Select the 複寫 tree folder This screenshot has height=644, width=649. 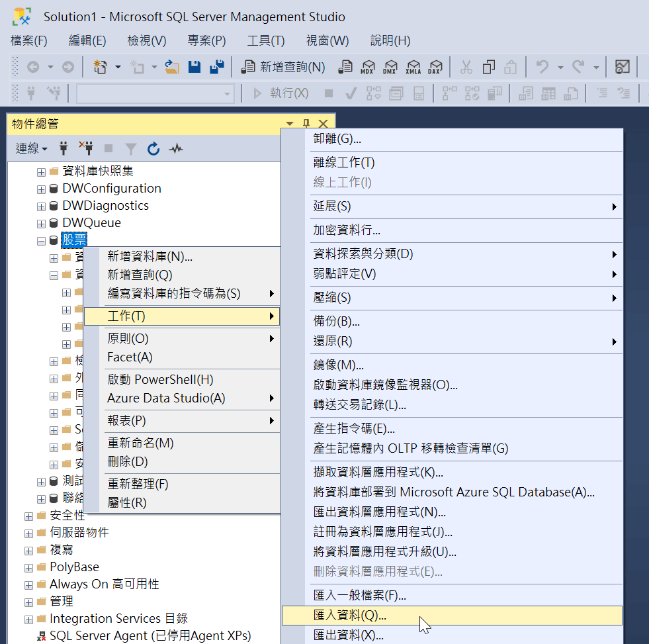[62, 549]
